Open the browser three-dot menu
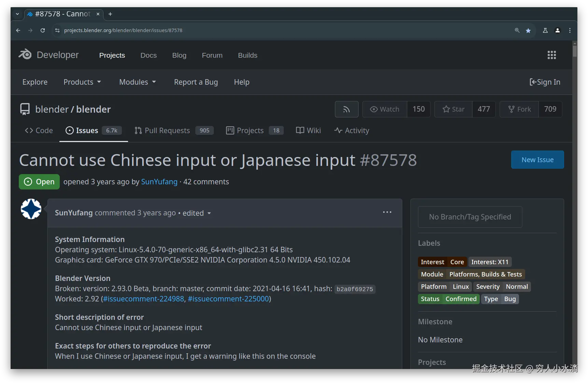This screenshot has height=383, width=588. 570,30
